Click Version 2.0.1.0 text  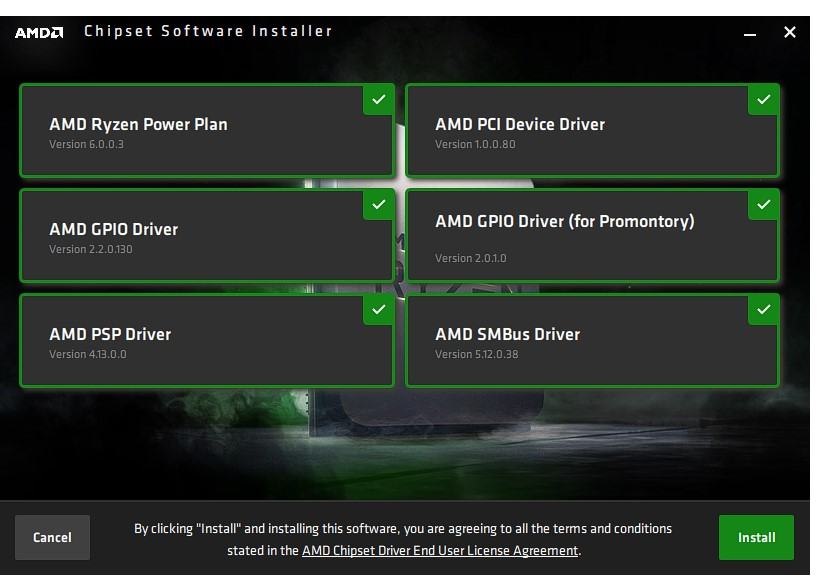pyautogui.click(x=471, y=258)
